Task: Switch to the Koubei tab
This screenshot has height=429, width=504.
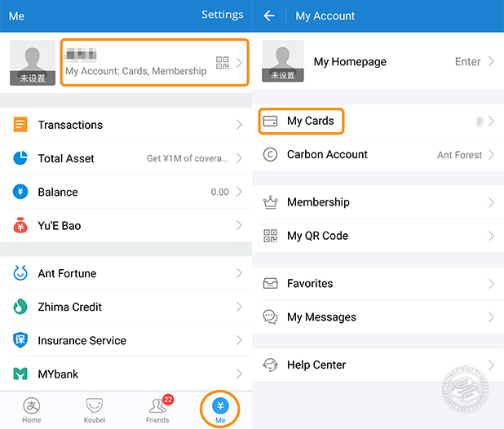Action: pyautogui.click(x=95, y=409)
